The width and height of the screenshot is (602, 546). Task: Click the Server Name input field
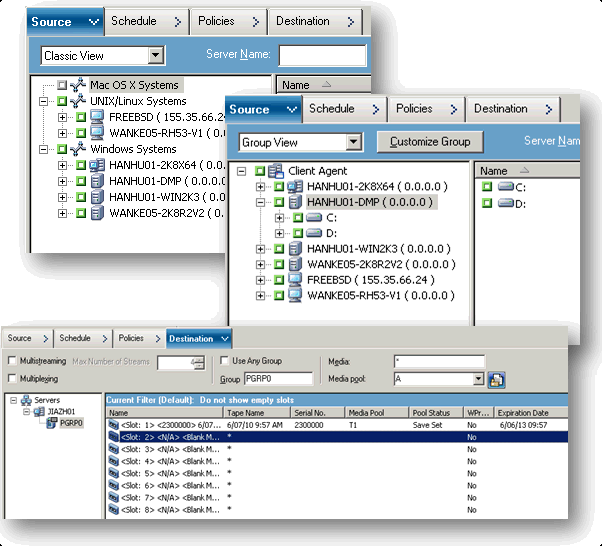click(x=322, y=55)
